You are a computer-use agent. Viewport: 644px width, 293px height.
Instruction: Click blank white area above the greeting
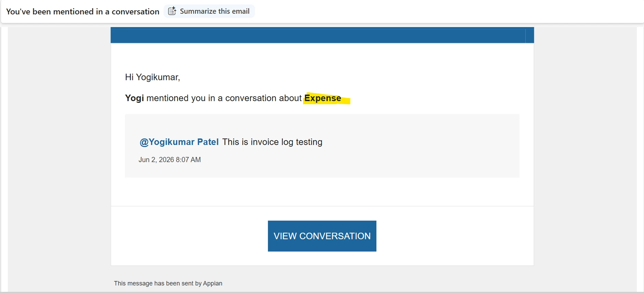click(x=322, y=57)
